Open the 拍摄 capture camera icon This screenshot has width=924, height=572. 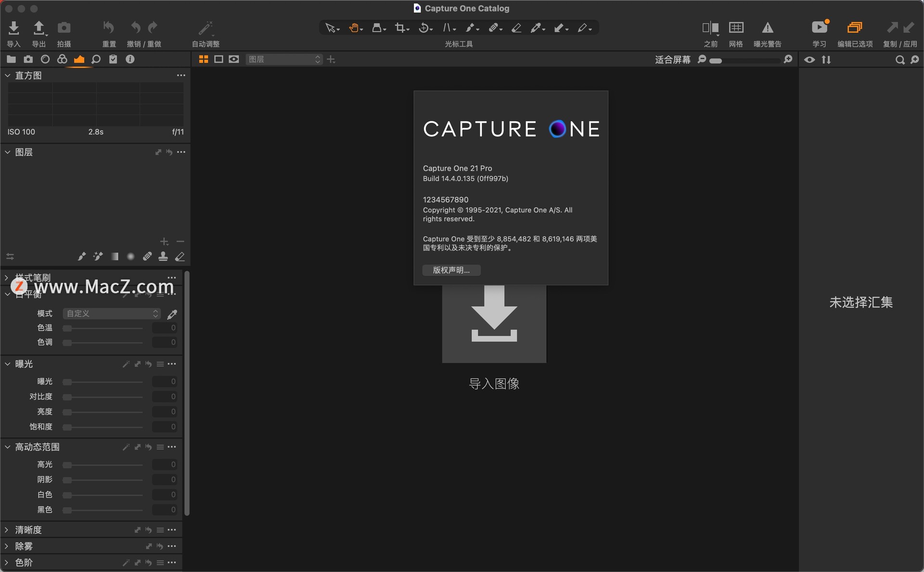point(64,28)
